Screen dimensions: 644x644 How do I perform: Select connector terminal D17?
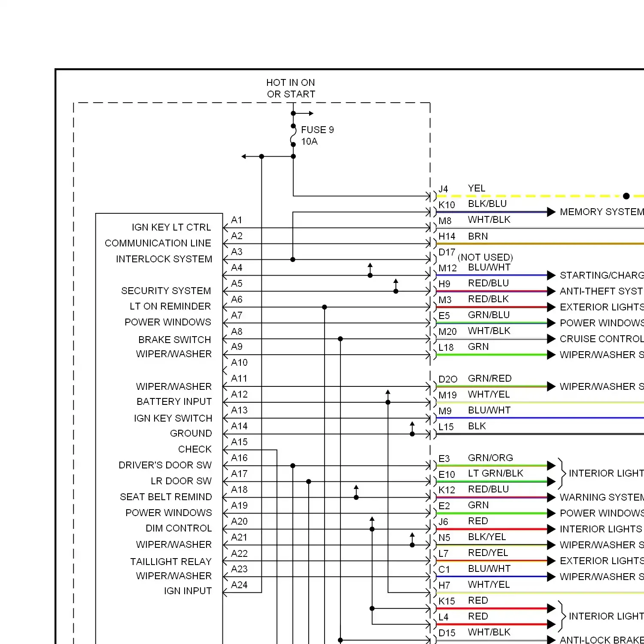[x=447, y=252]
